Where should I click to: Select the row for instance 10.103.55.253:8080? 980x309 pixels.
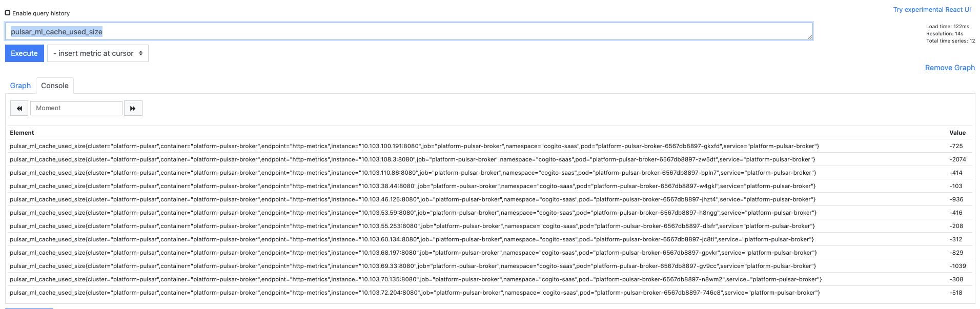pos(490,226)
